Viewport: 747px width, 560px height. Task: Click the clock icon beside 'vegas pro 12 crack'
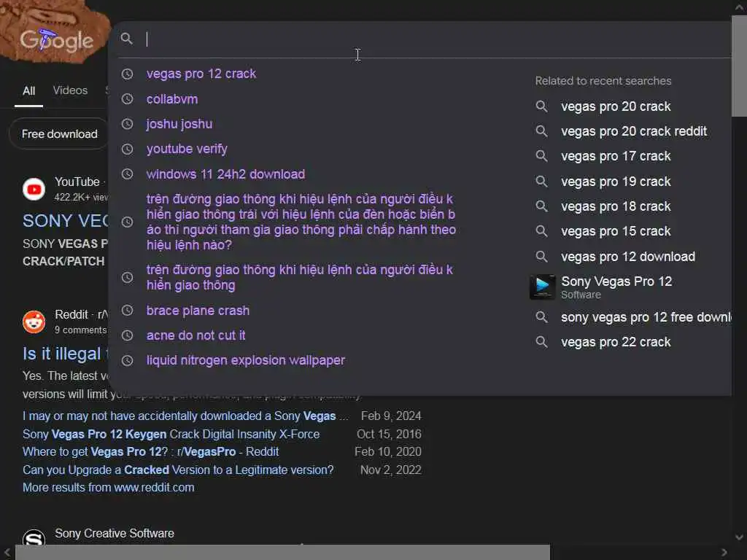(127, 74)
